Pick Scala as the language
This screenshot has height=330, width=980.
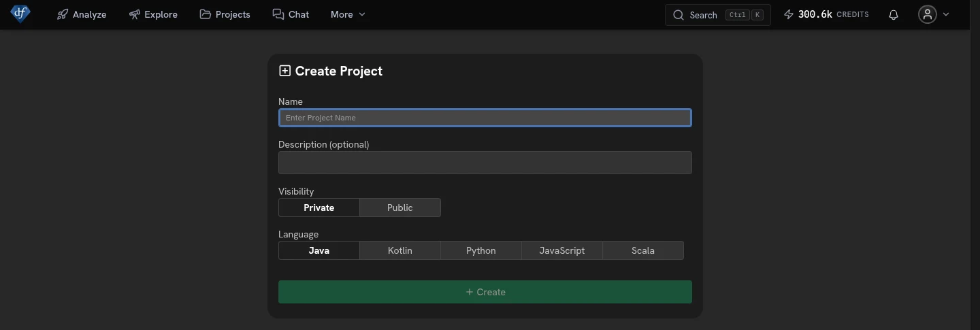point(643,250)
